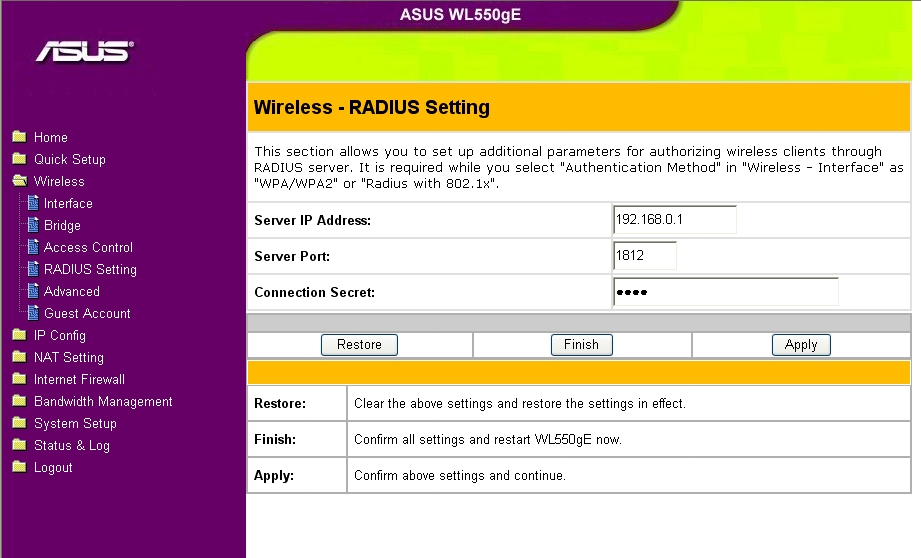Image resolution: width=921 pixels, height=558 pixels.
Task: Expand the NAT Setting folder icon
Action: 19,357
